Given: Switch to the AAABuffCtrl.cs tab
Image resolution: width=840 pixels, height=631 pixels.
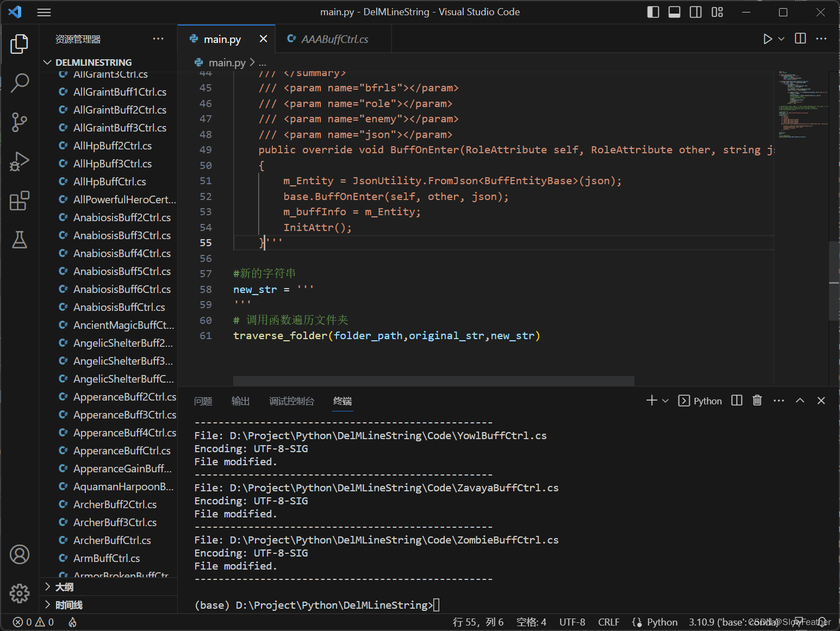Looking at the screenshot, I should click(x=334, y=39).
